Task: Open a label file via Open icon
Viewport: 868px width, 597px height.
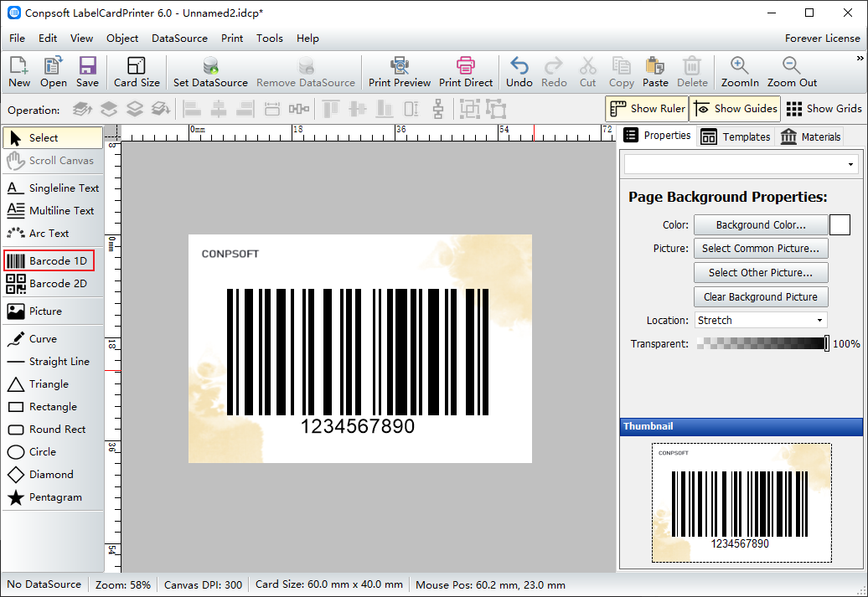Action: click(53, 72)
